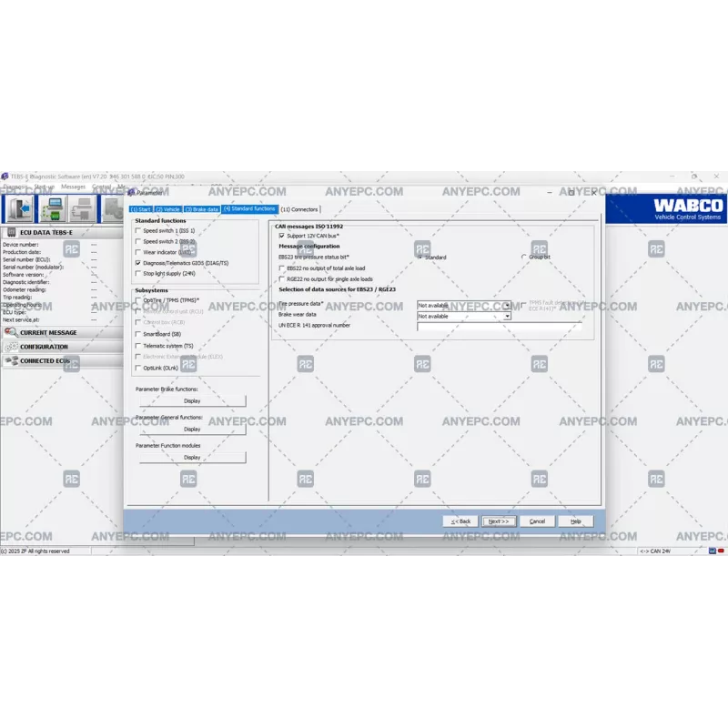Click the printer toolbar icon
728x728 pixels.
[81, 208]
